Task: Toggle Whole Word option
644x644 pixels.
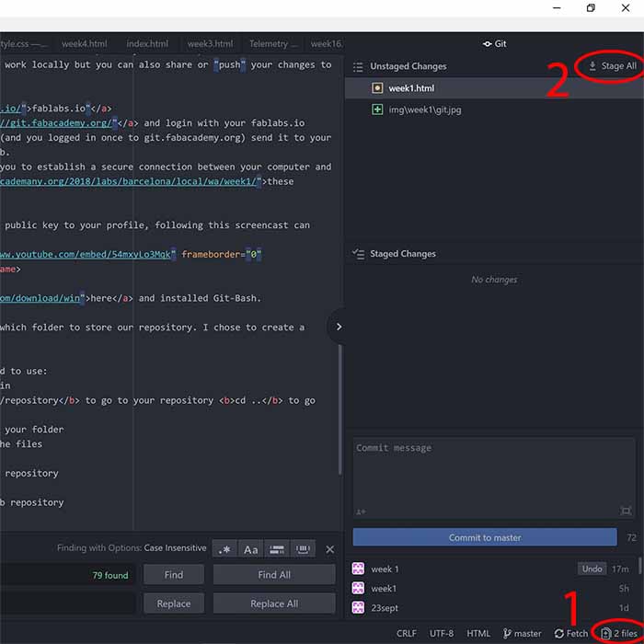Action: point(303,549)
